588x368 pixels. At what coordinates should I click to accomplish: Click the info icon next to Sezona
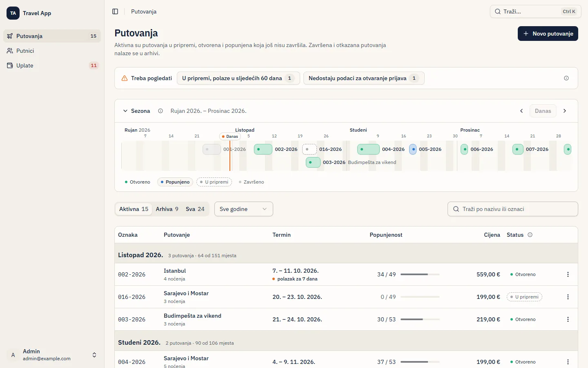(x=160, y=111)
